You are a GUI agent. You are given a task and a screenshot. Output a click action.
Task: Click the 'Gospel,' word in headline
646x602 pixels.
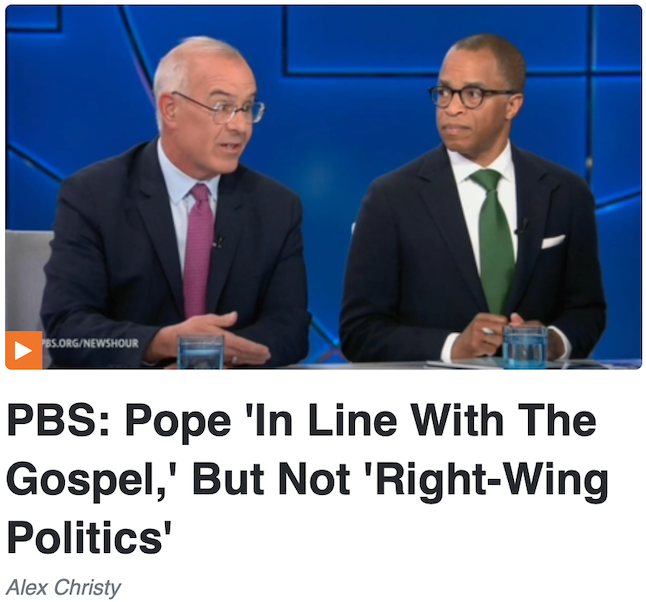[94, 479]
